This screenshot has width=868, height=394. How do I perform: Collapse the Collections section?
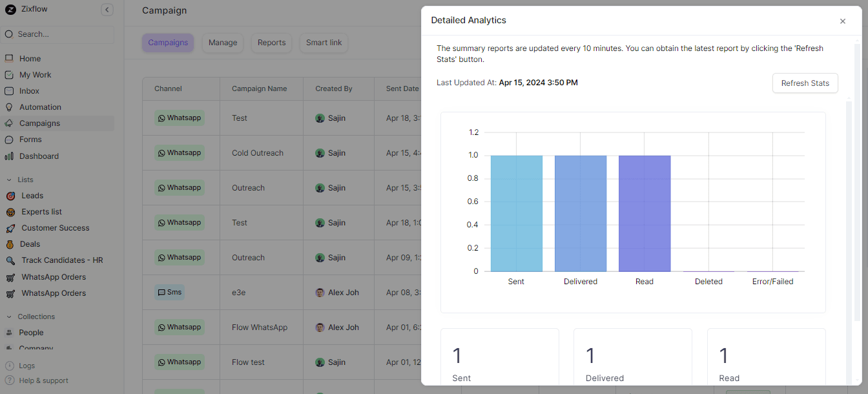[9, 316]
